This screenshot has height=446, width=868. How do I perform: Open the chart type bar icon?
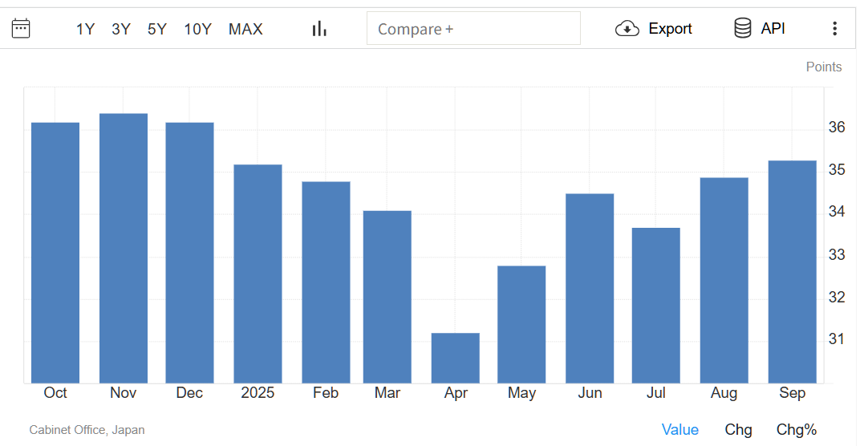click(x=319, y=29)
